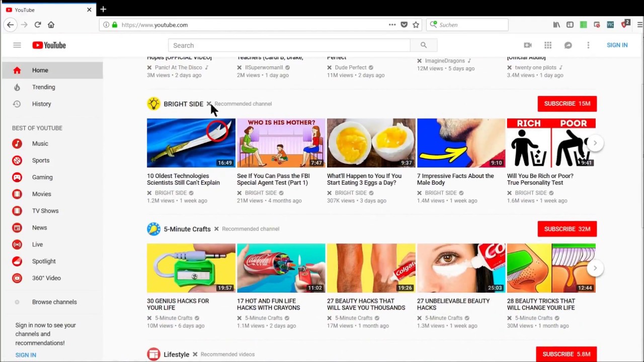Dismiss the 5-Minute Crafts recommended channel section
The image size is (644, 362).
coord(216,229)
